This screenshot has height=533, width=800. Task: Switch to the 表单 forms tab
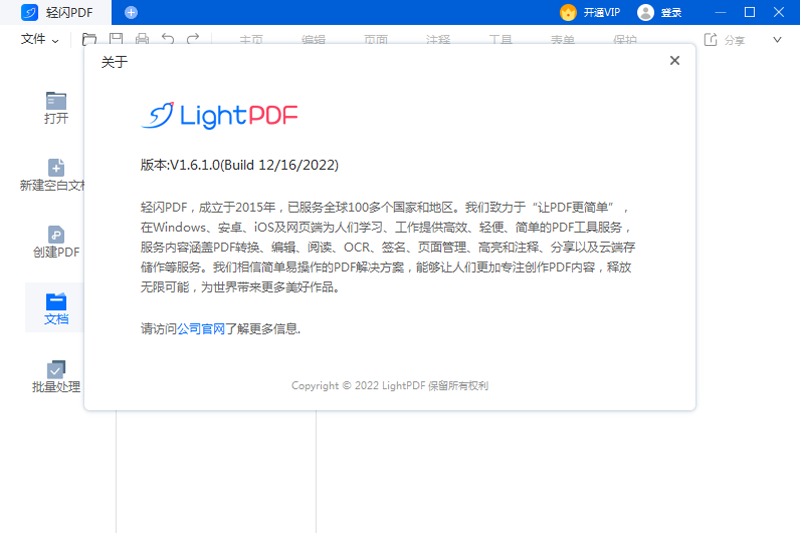(563, 40)
